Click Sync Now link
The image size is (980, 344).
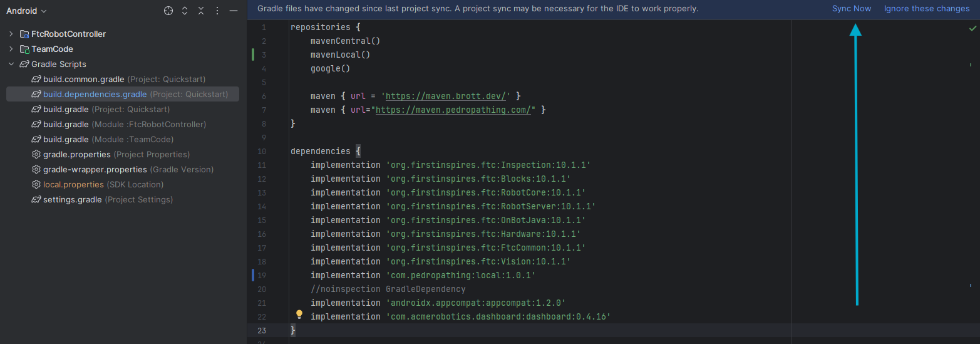pyautogui.click(x=851, y=9)
